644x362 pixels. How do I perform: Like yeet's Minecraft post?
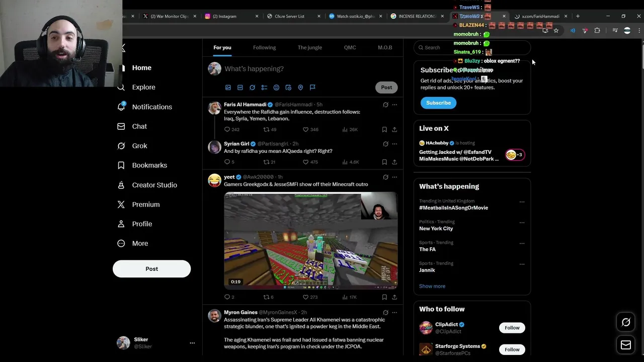[305, 297]
